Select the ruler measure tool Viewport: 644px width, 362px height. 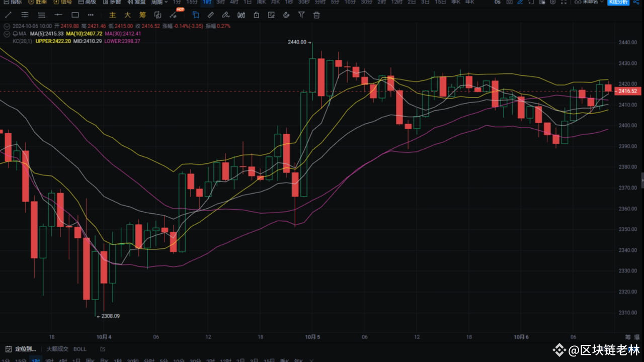210,15
